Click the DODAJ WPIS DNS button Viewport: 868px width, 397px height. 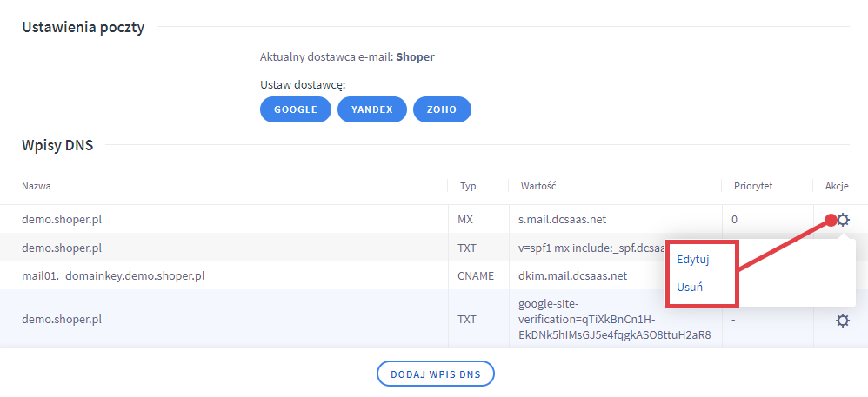435,373
